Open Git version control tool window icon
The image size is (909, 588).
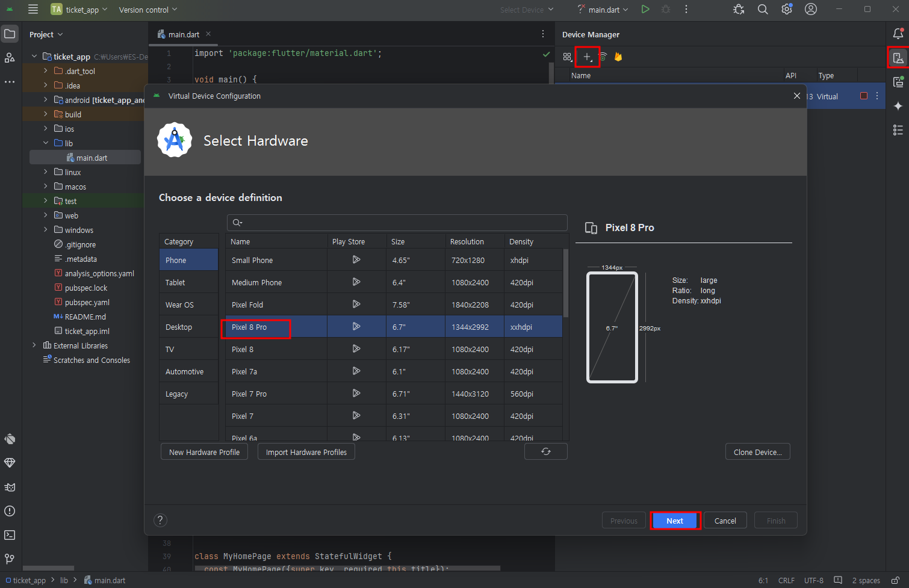click(x=10, y=559)
